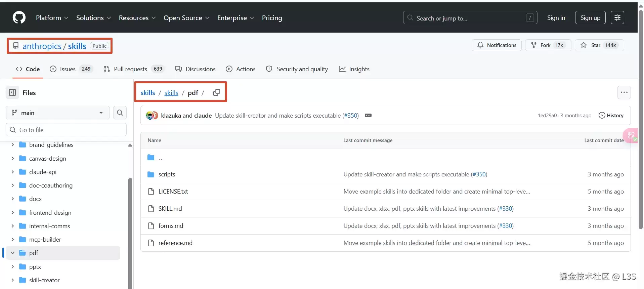Fork the repository with Fork button
The width and height of the screenshot is (644, 289).
[548, 45]
